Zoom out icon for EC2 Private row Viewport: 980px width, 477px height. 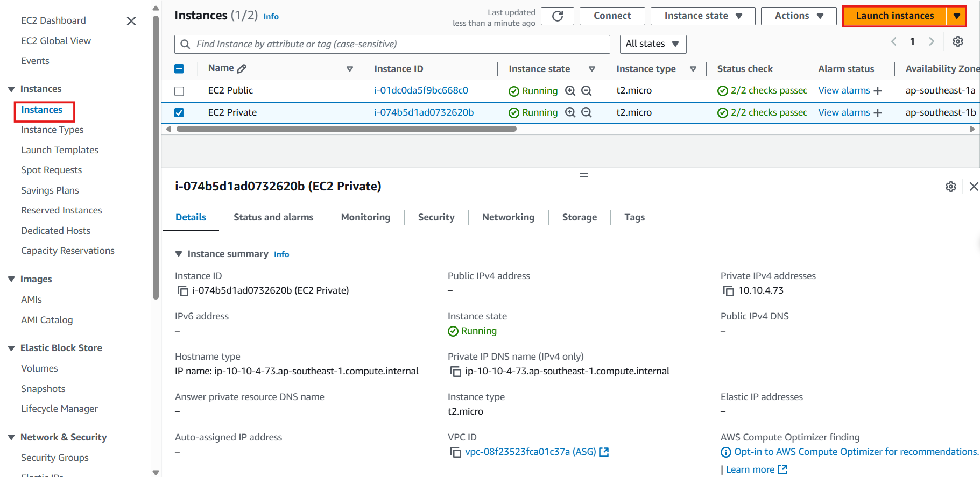[586, 112]
